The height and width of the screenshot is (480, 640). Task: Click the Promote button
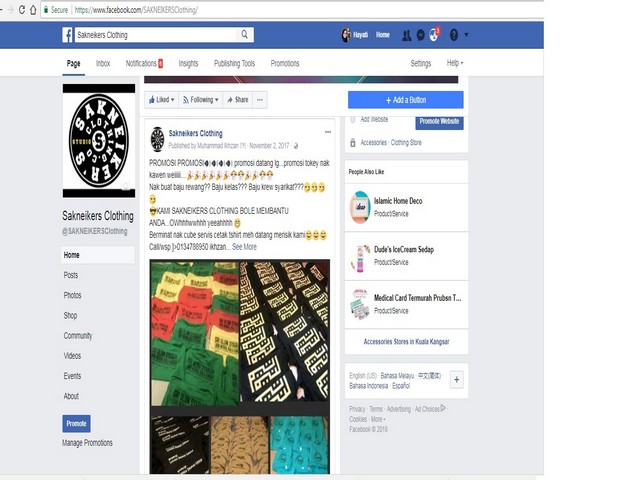click(76, 424)
